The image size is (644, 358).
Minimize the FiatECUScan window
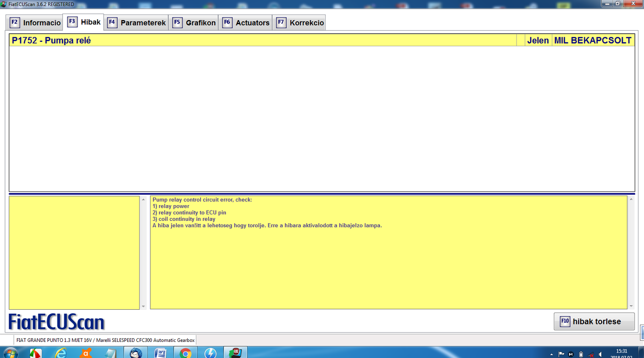[x=607, y=3]
